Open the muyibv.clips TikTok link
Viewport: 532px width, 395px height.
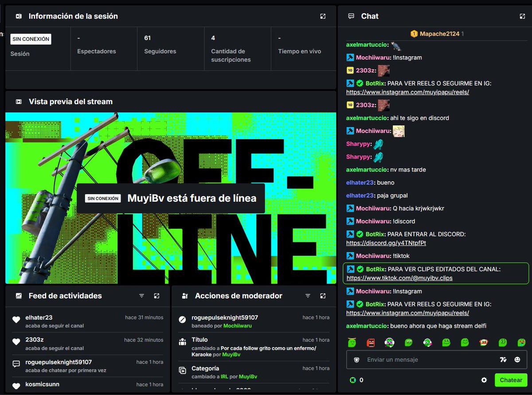(x=399, y=278)
